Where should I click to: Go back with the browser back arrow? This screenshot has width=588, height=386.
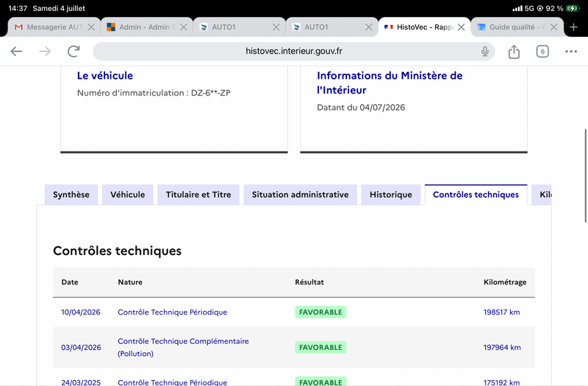coord(16,51)
